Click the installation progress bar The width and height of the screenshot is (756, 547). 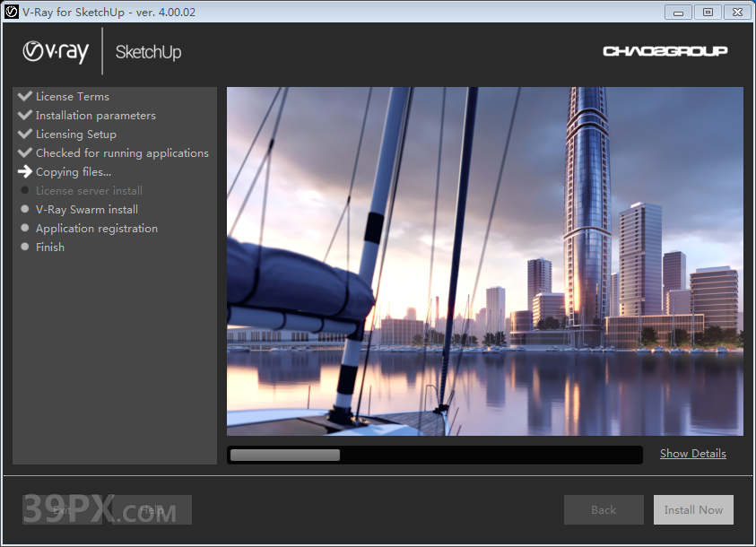point(435,455)
